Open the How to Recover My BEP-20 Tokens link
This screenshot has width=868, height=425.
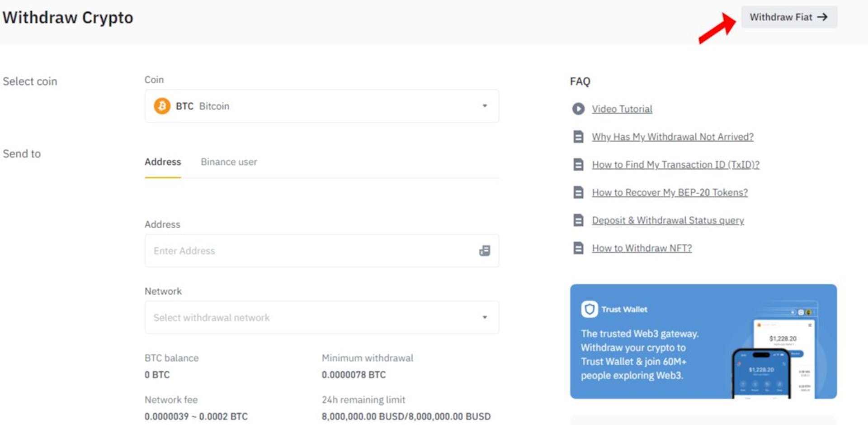(x=670, y=192)
